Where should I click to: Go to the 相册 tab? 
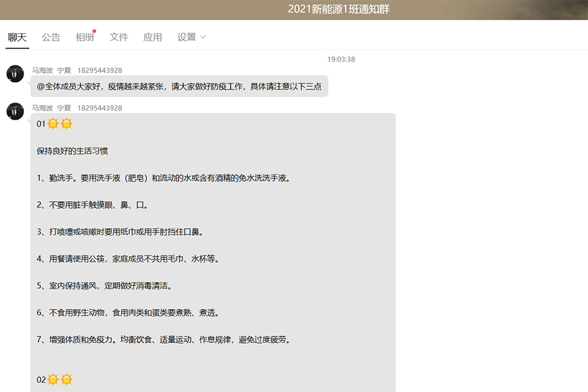tap(85, 37)
